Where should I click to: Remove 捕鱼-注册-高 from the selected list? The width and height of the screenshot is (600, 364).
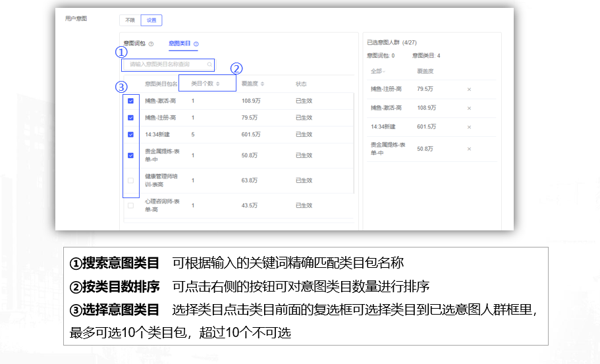469,89
